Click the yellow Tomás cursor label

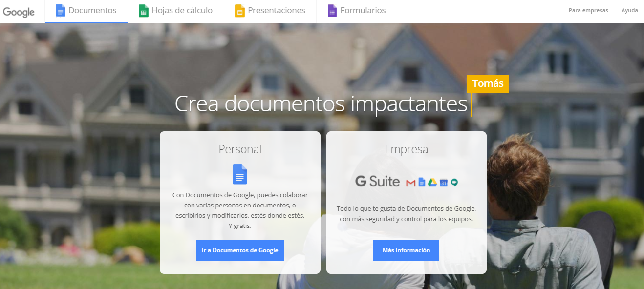coord(488,83)
